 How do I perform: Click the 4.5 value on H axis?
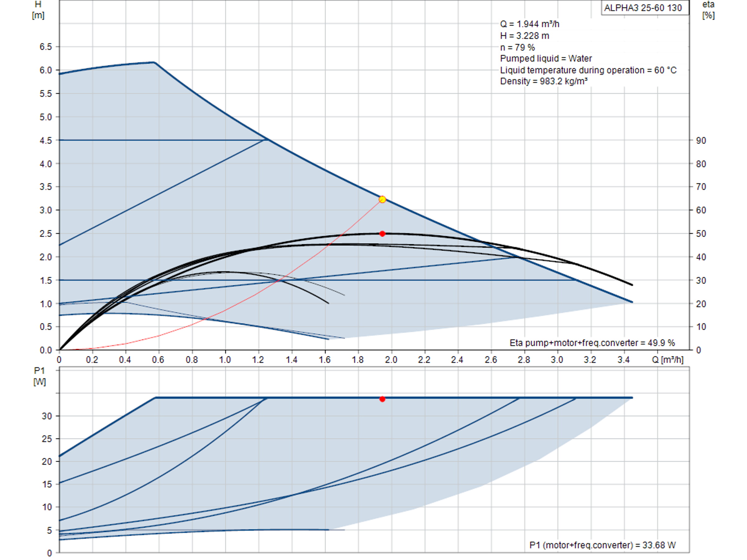tap(45, 140)
